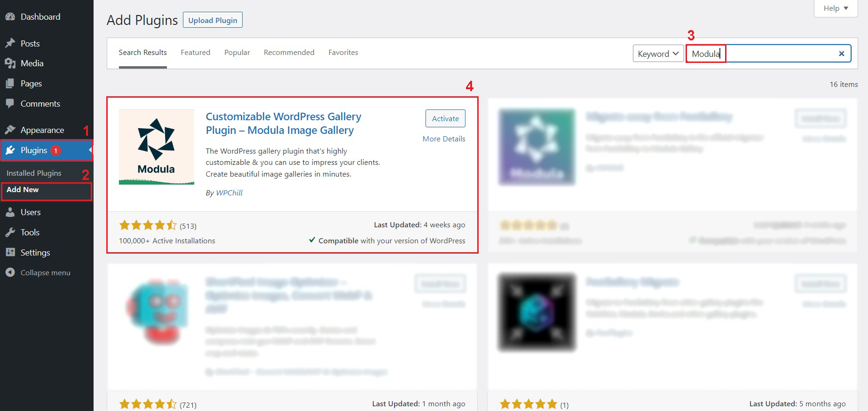Switch to the Featured tab
This screenshot has width=868, height=411.
195,53
